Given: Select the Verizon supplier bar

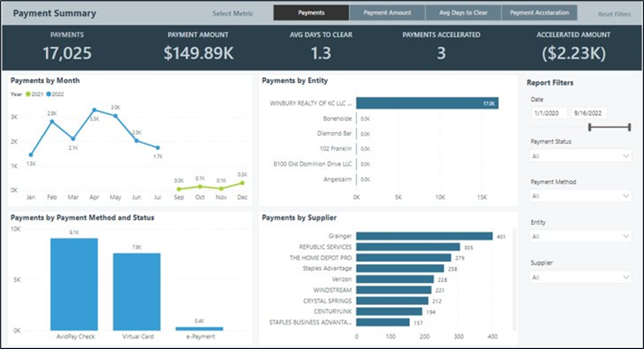Looking at the screenshot, I should click(x=395, y=279).
